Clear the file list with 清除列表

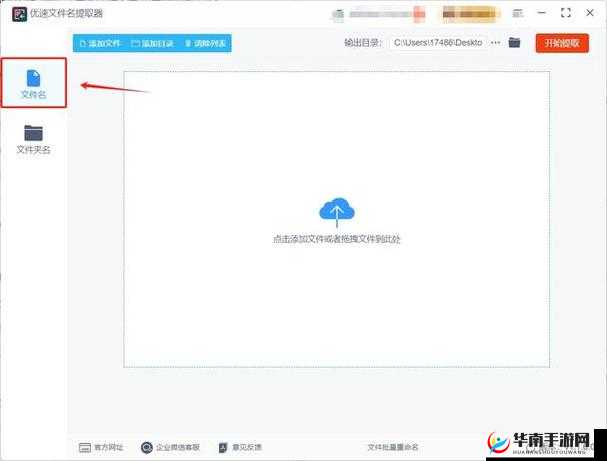click(x=206, y=43)
